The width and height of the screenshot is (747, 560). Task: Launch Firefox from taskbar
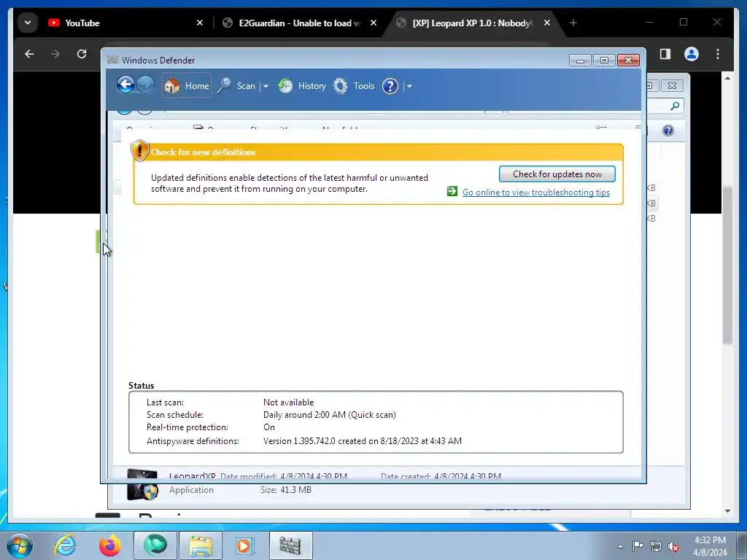coord(110,545)
